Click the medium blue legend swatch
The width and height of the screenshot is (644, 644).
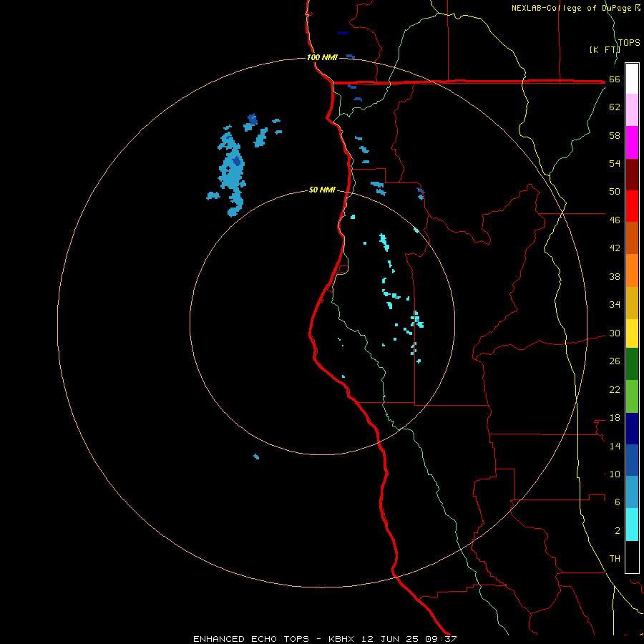pyautogui.click(x=632, y=460)
